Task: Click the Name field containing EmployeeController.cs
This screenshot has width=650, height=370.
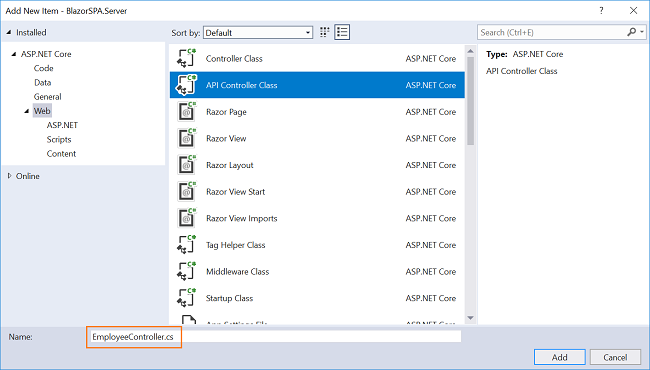Action: [274, 337]
